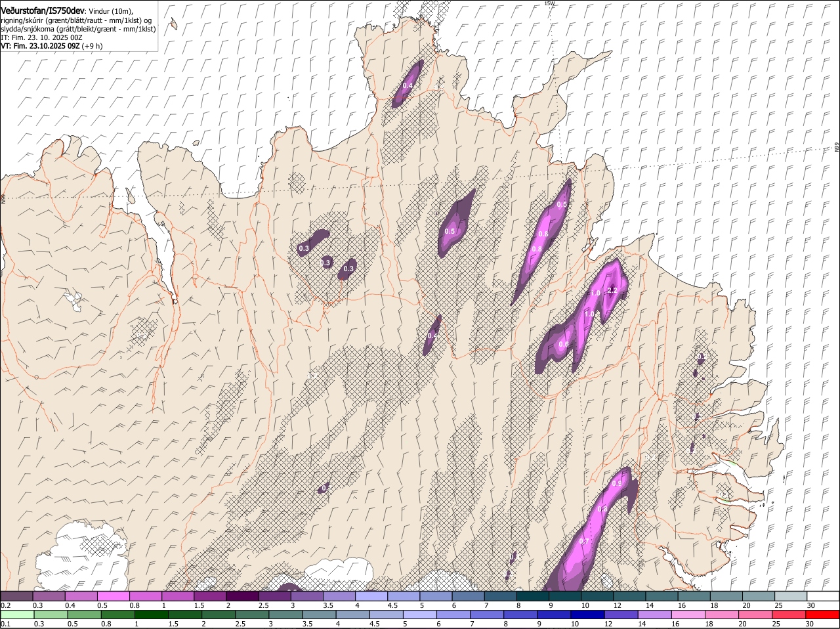Screen dimensions: 840x629
Task: Select the dark green swatch between 1 and 1.5 in the lower legend
Action: [152, 615]
